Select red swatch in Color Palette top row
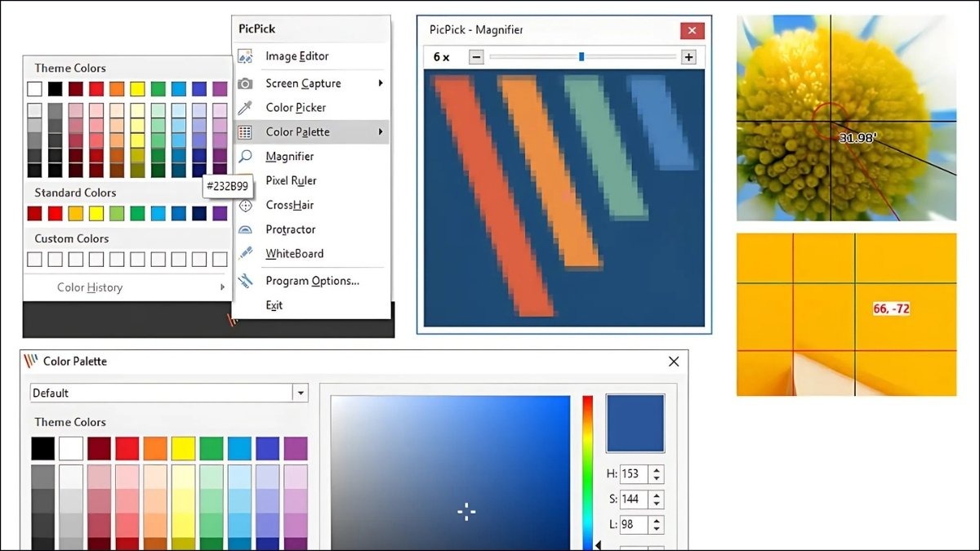 pos(127,448)
